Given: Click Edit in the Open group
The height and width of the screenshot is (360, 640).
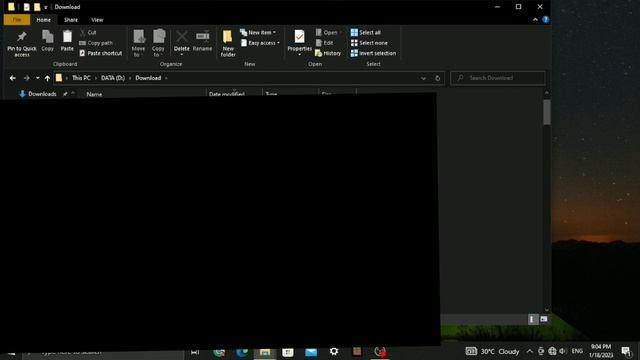Looking at the screenshot, I should (324, 43).
